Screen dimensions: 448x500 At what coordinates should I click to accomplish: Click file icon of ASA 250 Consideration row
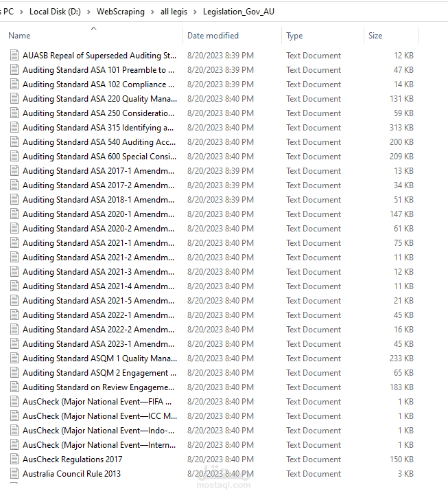14,113
